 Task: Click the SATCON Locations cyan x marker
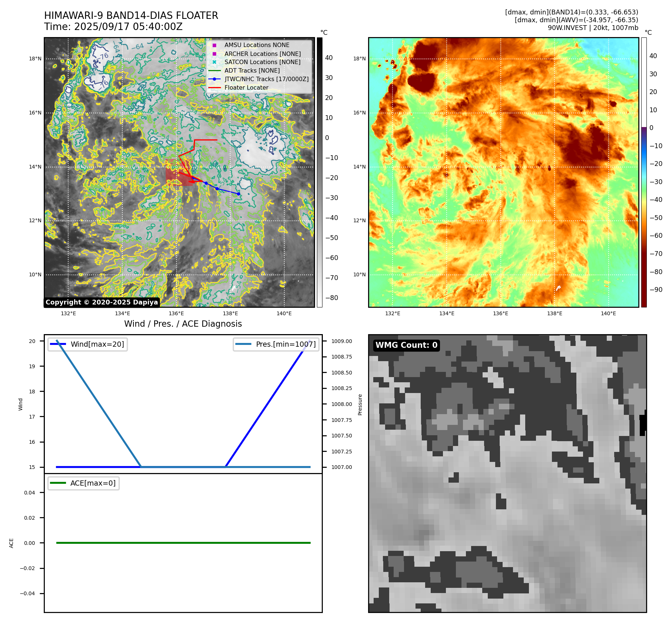point(214,62)
